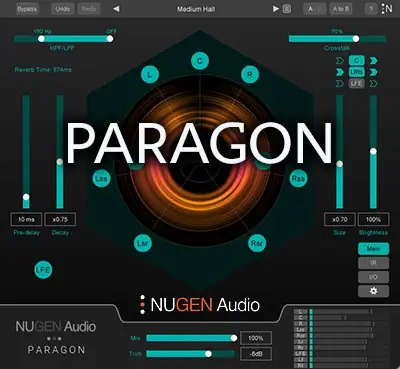Toggle the output arrow right of LRs
This screenshot has width=400, height=369.
click(374, 72)
